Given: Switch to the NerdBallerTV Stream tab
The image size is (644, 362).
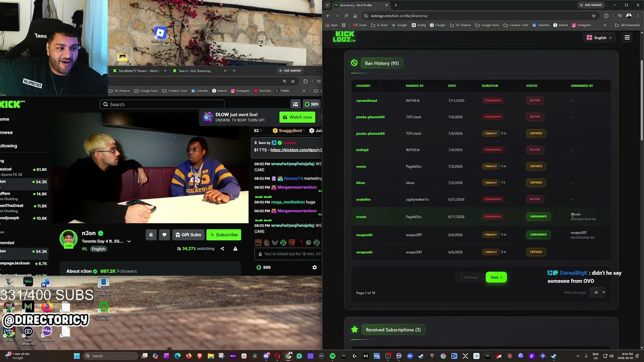Looking at the screenshot, I should (x=138, y=70).
